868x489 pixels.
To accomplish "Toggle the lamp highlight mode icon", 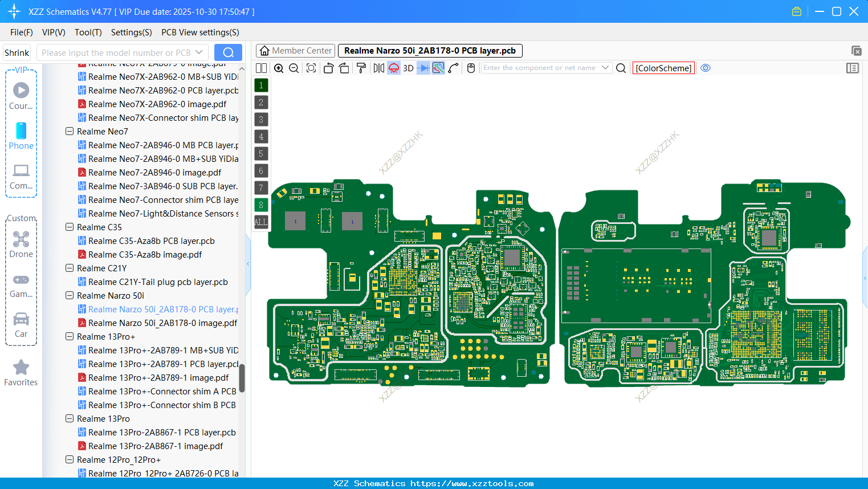I will (393, 68).
